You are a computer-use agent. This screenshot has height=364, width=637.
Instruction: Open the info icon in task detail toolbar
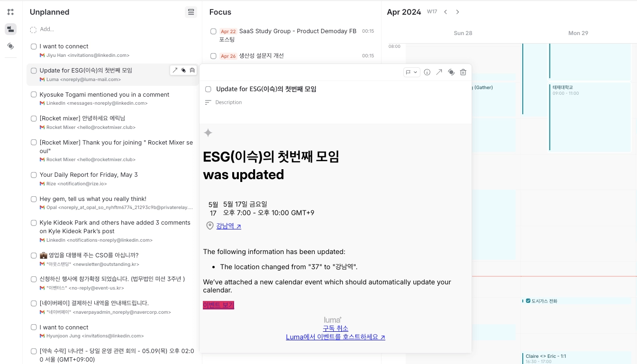click(x=427, y=72)
